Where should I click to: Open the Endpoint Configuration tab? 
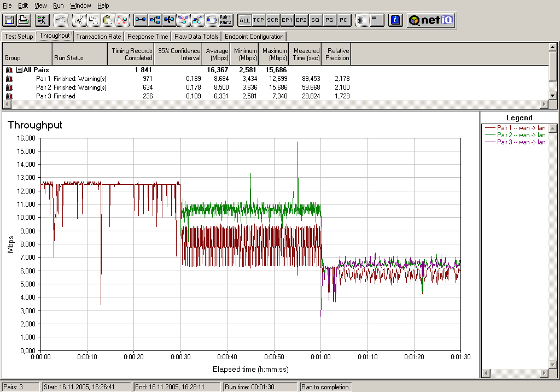[x=254, y=37]
